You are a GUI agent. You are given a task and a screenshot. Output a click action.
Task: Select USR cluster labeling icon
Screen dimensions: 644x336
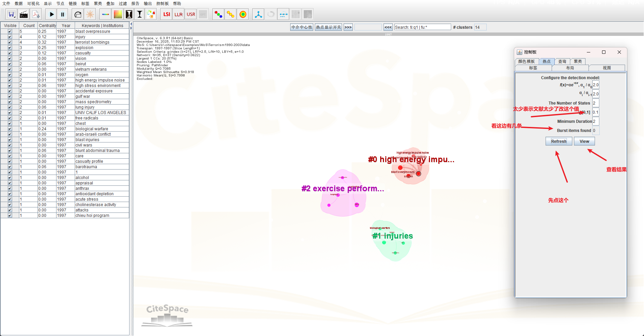[191, 15]
